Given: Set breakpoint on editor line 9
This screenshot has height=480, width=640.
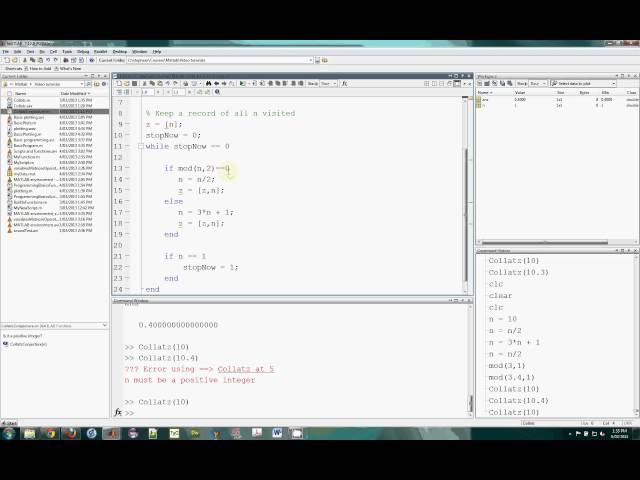Looking at the screenshot, I should 128,124.
